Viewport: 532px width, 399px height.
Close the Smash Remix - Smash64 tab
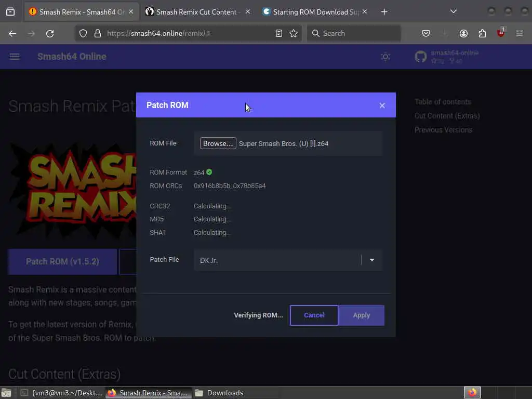[131, 12]
